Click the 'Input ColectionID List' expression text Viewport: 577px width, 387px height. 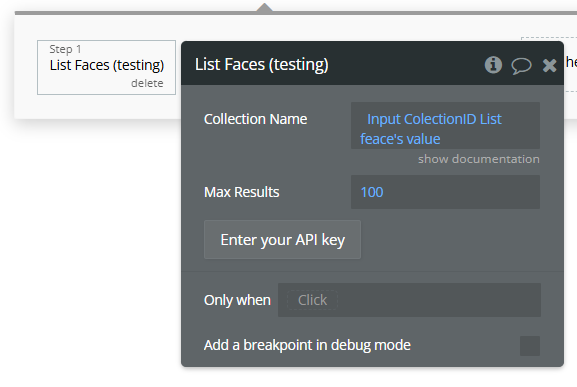434,119
